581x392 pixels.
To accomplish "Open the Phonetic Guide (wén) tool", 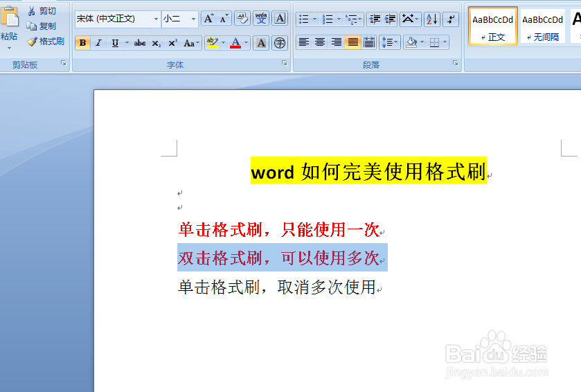I will [x=261, y=19].
